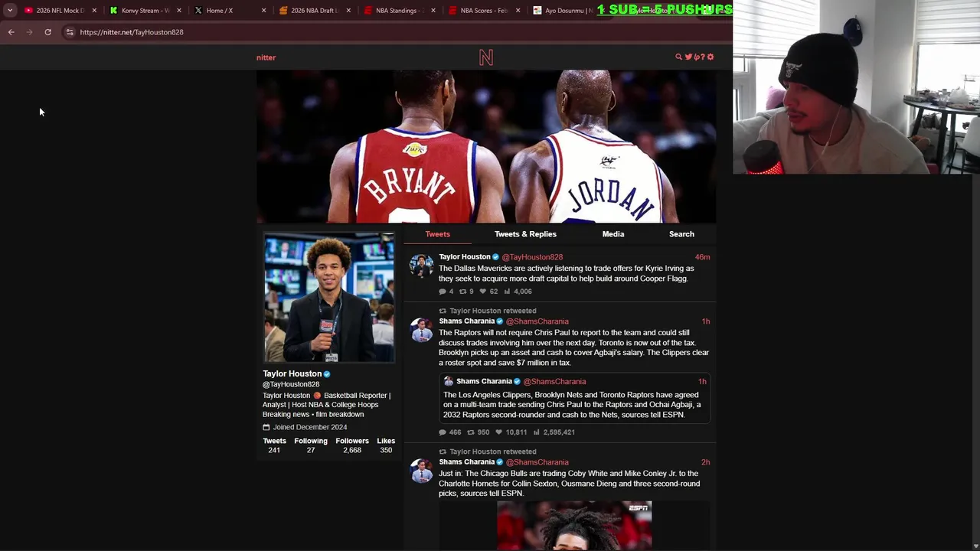Click Shams Charania avatar on the Bulls trade tweet
Image resolution: width=980 pixels, height=551 pixels.
[x=421, y=471]
